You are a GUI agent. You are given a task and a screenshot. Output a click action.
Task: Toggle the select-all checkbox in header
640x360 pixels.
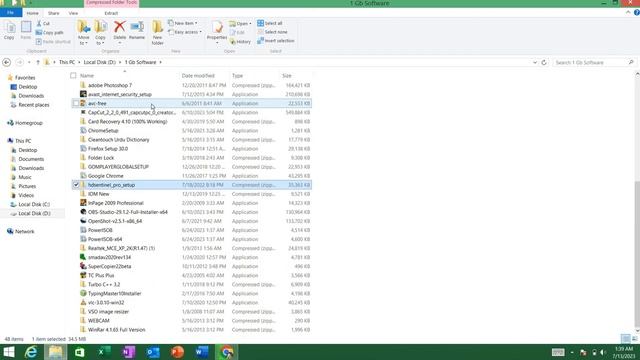coord(73,76)
